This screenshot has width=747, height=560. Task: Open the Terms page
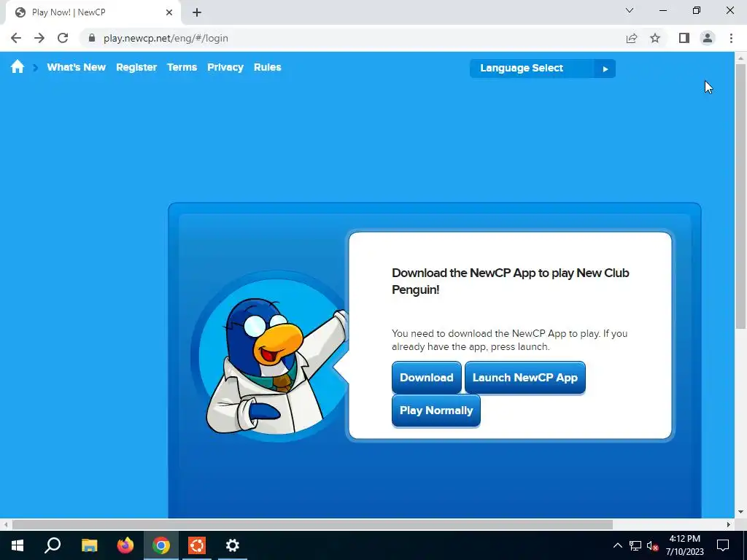tap(182, 67)
